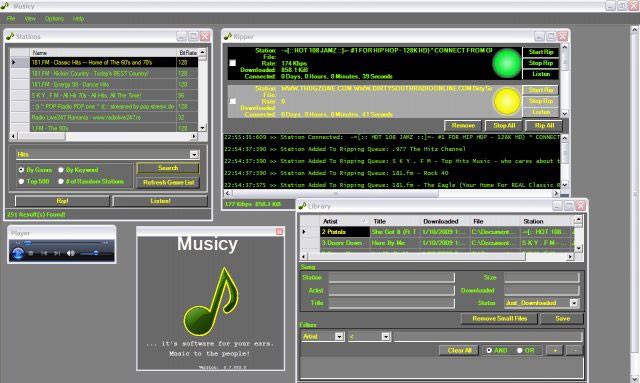Open the View menu

point(30,19)
